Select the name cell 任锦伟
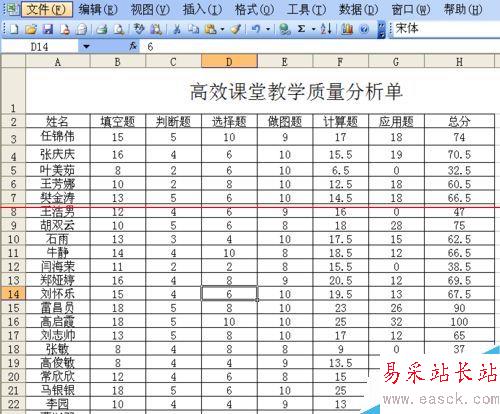500x414 pixels. [58, 136]
